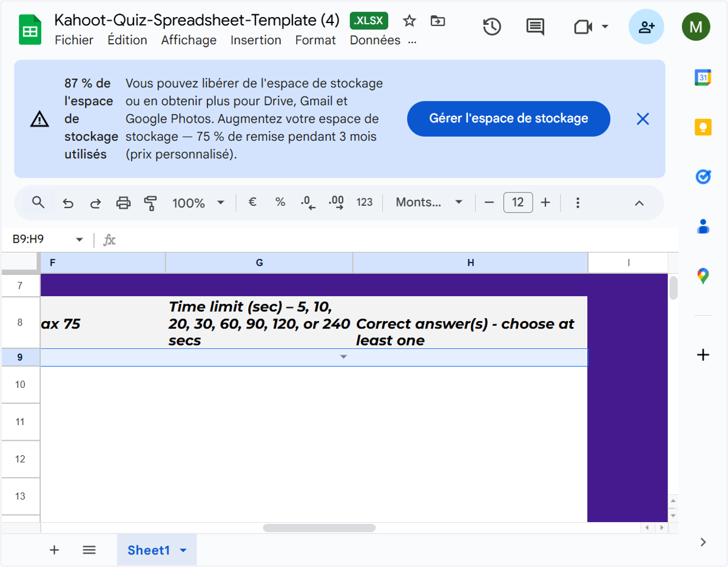Open the dropdown arrow in cell G9
This screenshot has width=728, height=567.
point(343,357)
